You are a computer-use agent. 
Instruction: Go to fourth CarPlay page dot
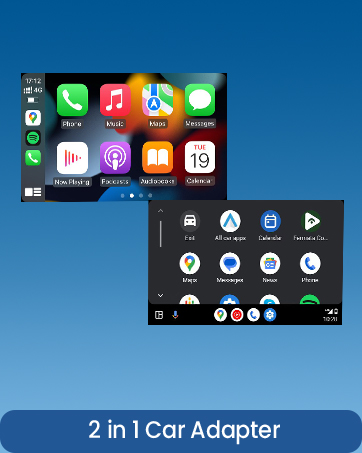click(x=150, y=196)
